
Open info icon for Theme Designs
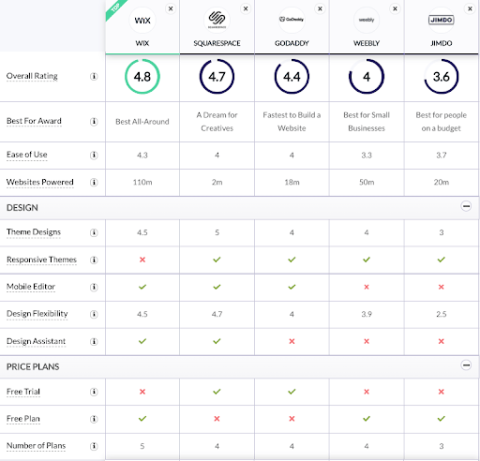(94, 232)
